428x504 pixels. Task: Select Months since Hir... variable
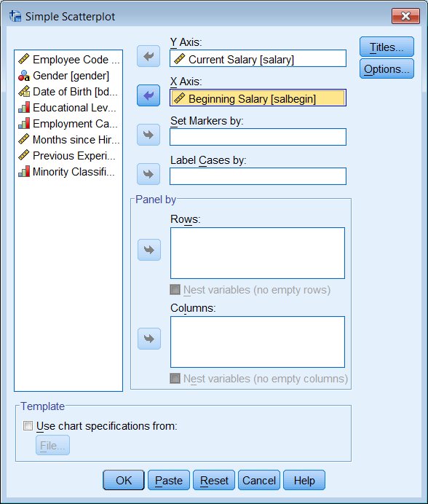[68, 139]
